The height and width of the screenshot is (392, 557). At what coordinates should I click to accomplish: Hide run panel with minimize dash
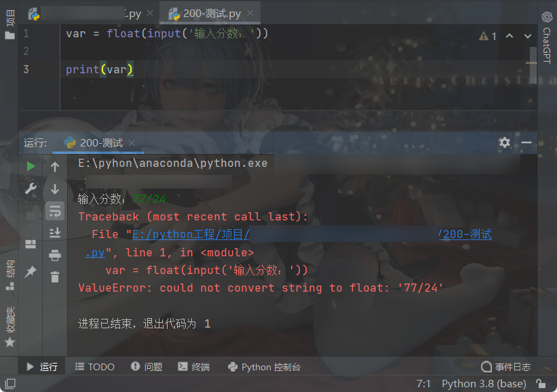click(526, 142)
